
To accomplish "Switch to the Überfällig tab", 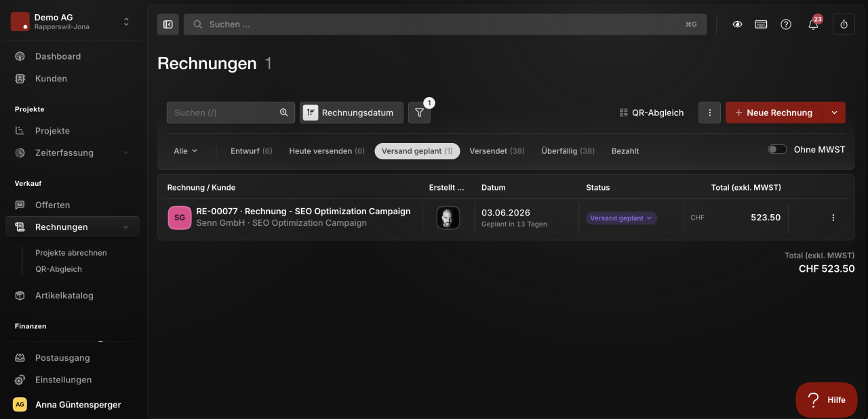I will click(x=568, y=151).
